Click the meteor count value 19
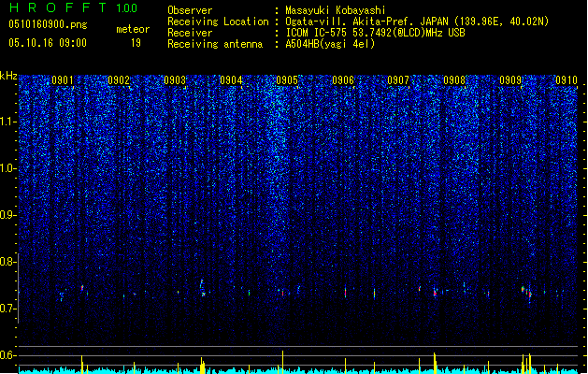The image size is (588, 374). (136, 43)
